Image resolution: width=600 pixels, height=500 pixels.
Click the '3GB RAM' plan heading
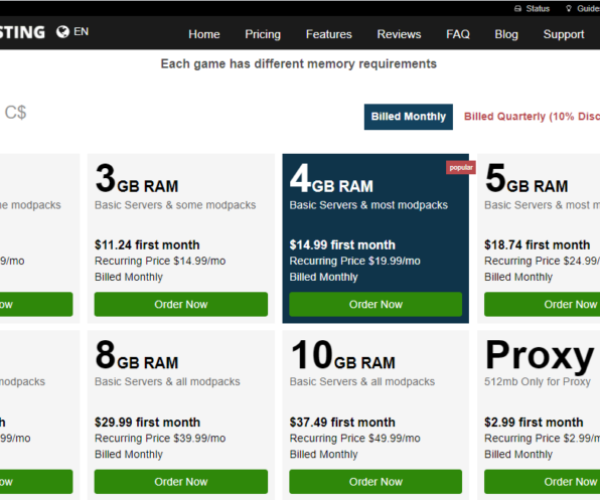tap(137, 179)
